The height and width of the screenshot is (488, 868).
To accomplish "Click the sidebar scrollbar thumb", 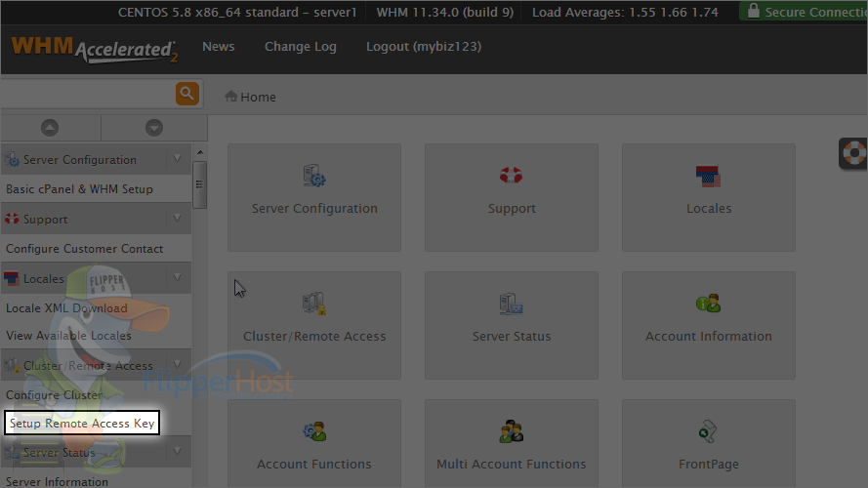I will click(200, 184).
